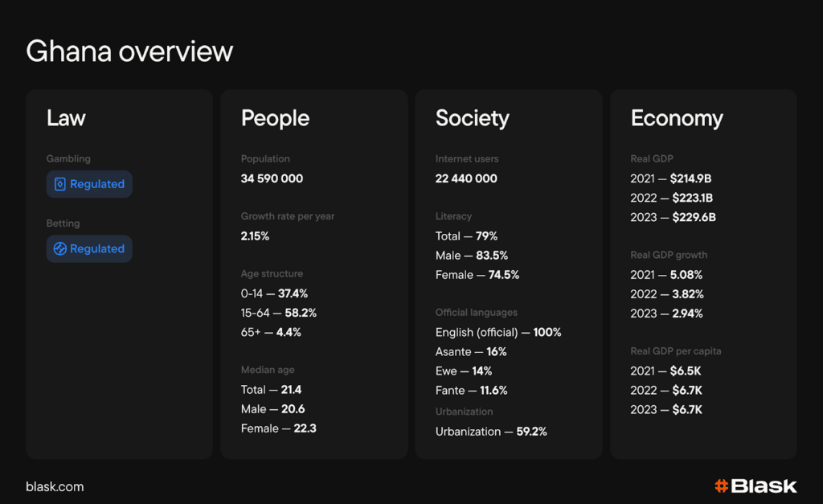Image resolution: width=823 pixels, height=504 pixels.
Task: Click the English (official) 100% row
Action: coord(498,332)
